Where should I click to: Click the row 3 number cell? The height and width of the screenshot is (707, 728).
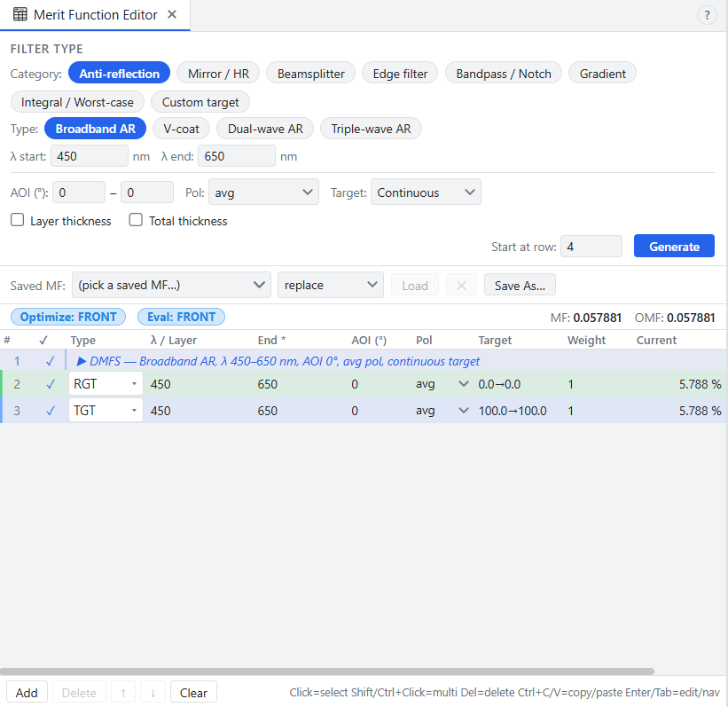[x=17, y=411]
